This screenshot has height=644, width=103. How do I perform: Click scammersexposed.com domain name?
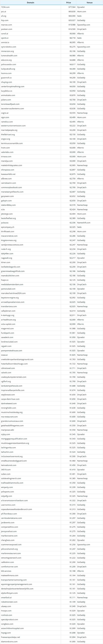[x=11, y=544]
